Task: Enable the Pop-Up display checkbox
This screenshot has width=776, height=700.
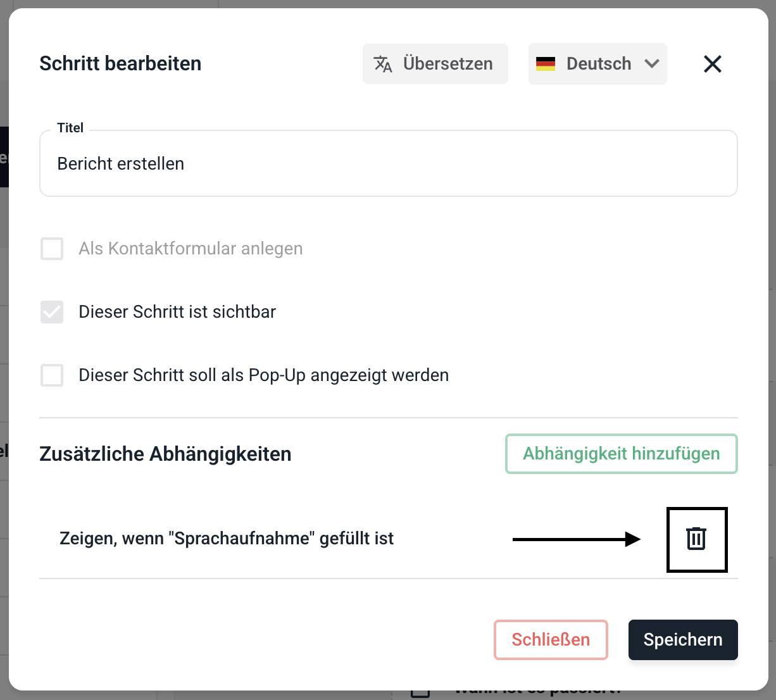Action: tap(52, 375)
